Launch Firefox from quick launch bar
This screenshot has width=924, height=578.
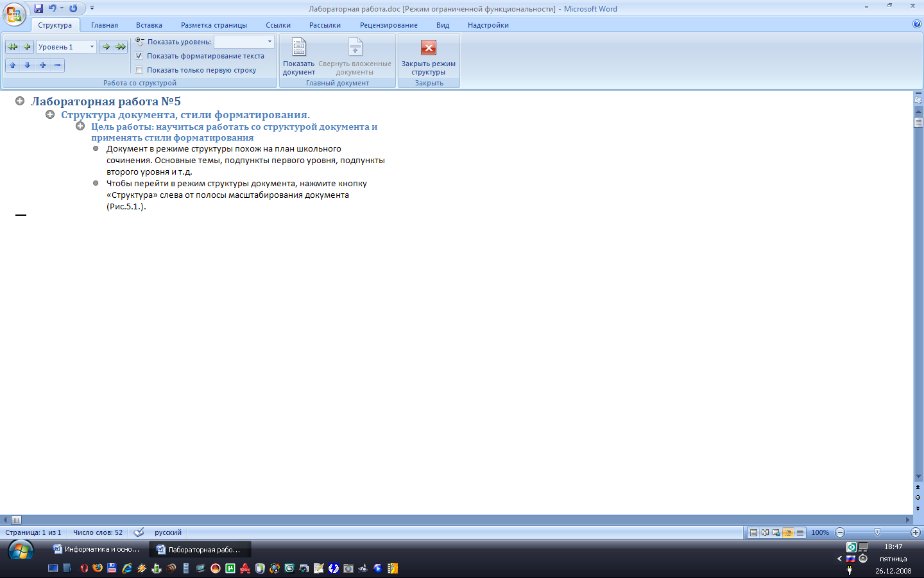[x=98, y=568]
